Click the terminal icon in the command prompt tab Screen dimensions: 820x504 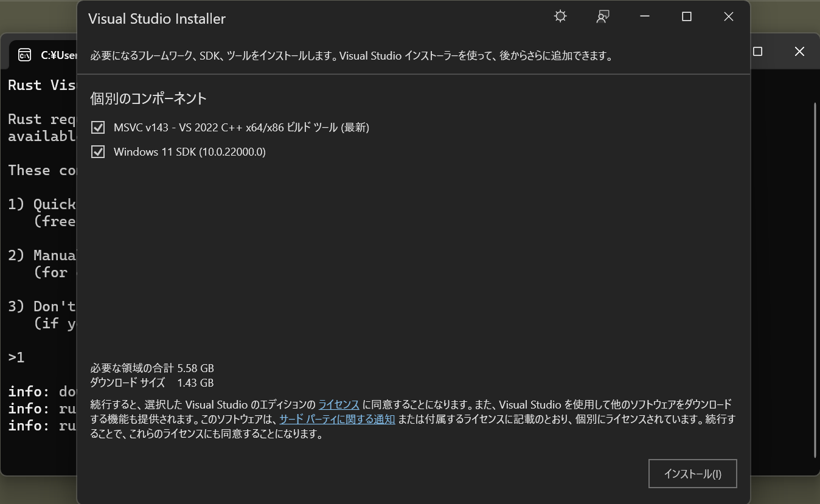click(25, 55)
